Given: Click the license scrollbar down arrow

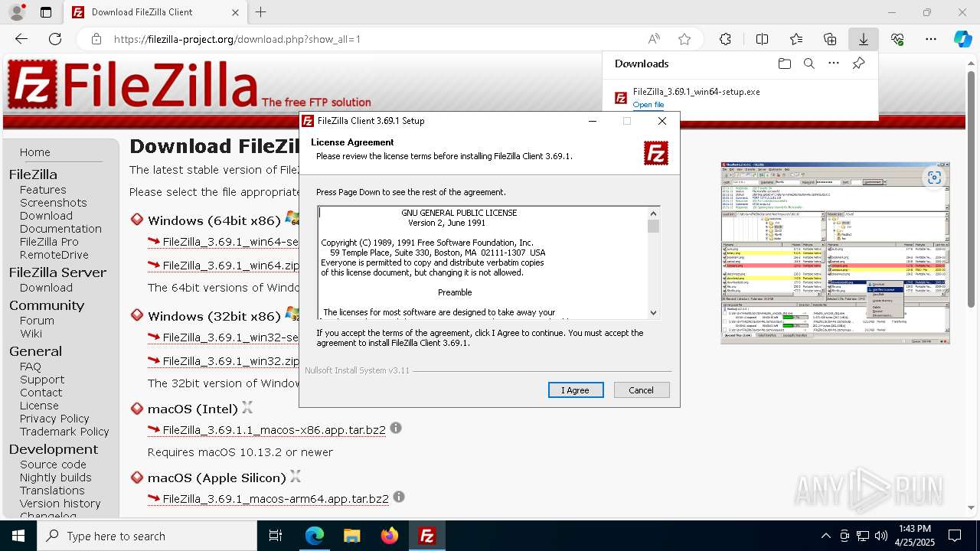Looking at the screenshot, I should point(653,312).
